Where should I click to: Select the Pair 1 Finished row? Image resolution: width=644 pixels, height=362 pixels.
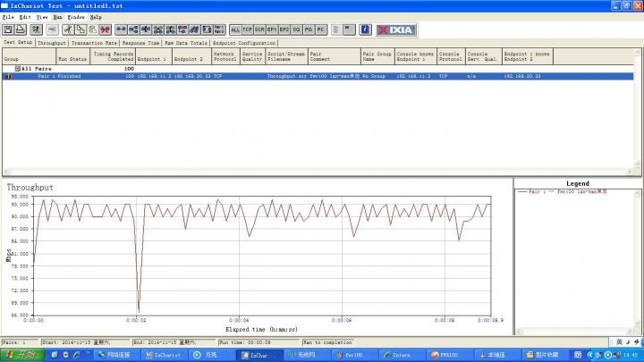coord(318,76)
